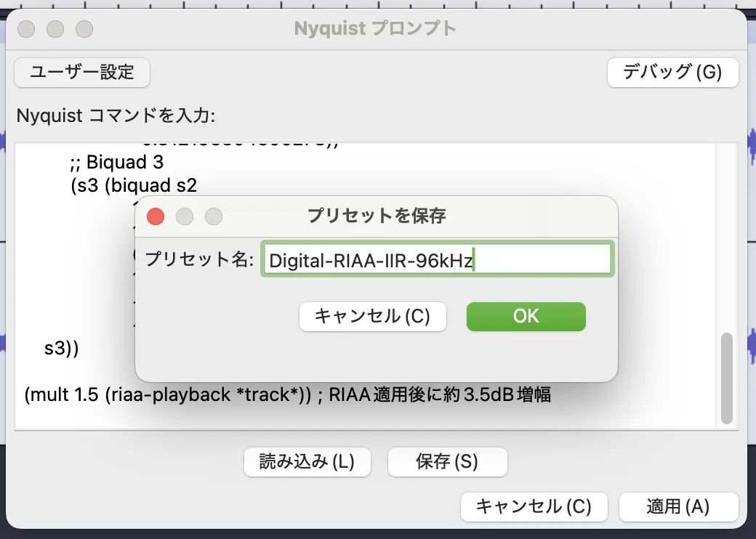Click the Nyquist window's gray minimize button
The height and width of the screenshot is (539, 756).
[x=55, y=29]
